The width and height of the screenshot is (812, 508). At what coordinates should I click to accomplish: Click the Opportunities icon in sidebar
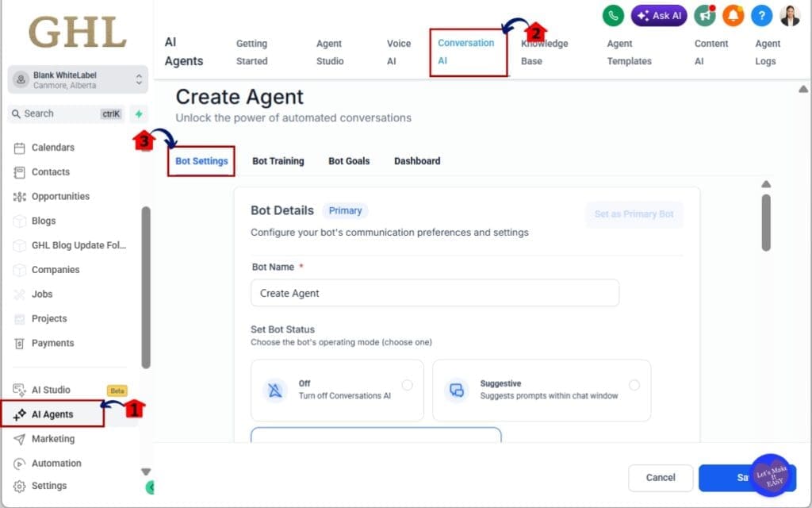pyautogui.click(x=19, y=197)
